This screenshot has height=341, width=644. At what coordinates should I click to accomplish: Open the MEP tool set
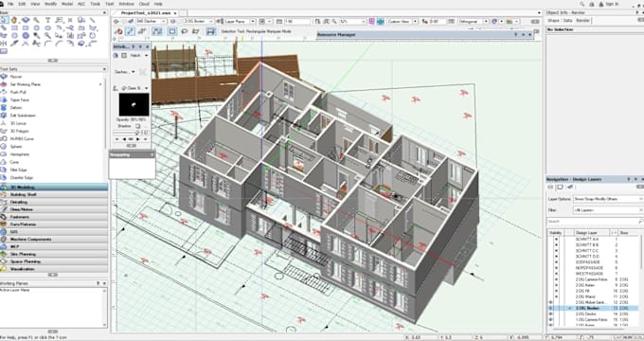[x=54, y=246]
